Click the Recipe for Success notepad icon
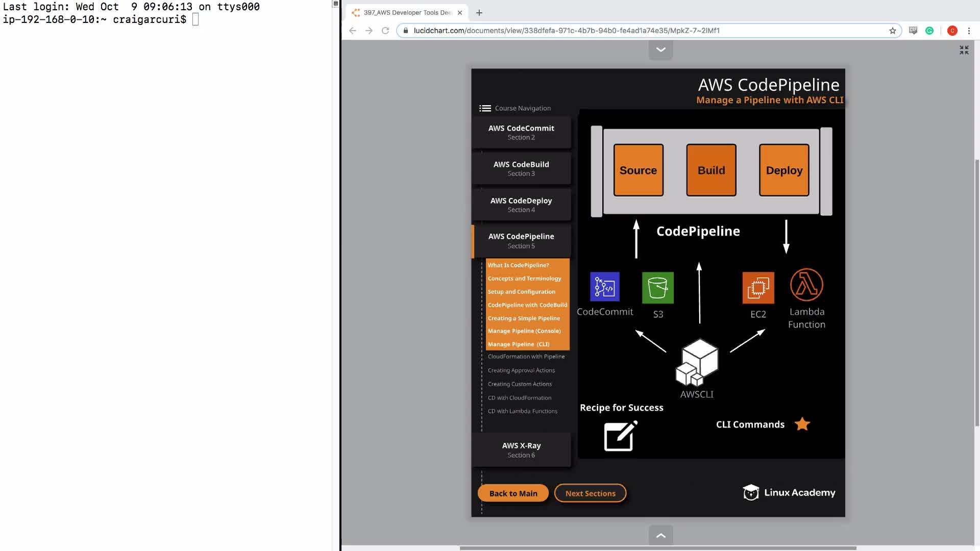980x551 pixels. click(620, 436)
